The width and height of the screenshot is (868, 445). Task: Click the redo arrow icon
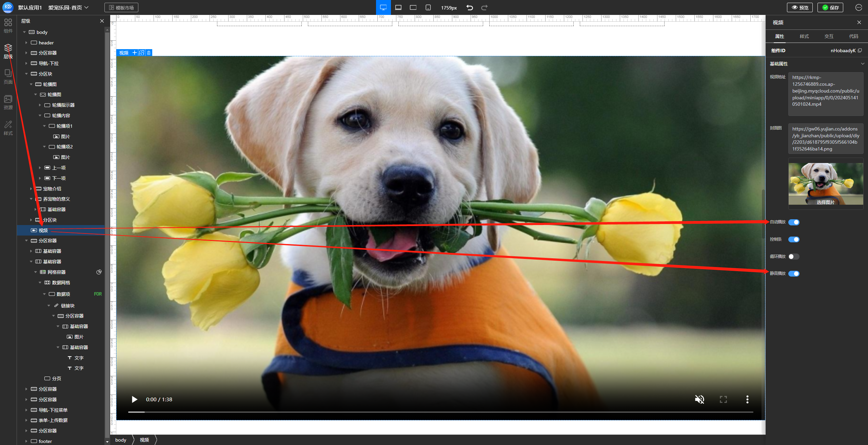coord(484,7)
